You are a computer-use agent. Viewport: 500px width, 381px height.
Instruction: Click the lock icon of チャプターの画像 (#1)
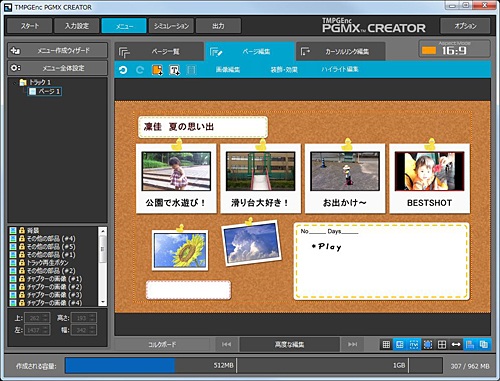(22, 279)
